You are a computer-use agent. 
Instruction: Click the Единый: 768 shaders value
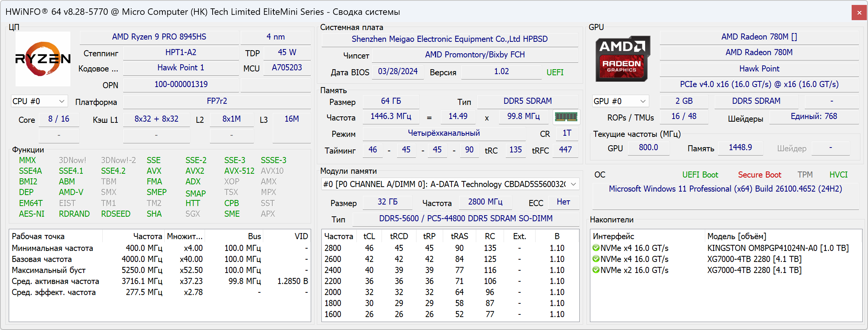click(x=814, y=116)
